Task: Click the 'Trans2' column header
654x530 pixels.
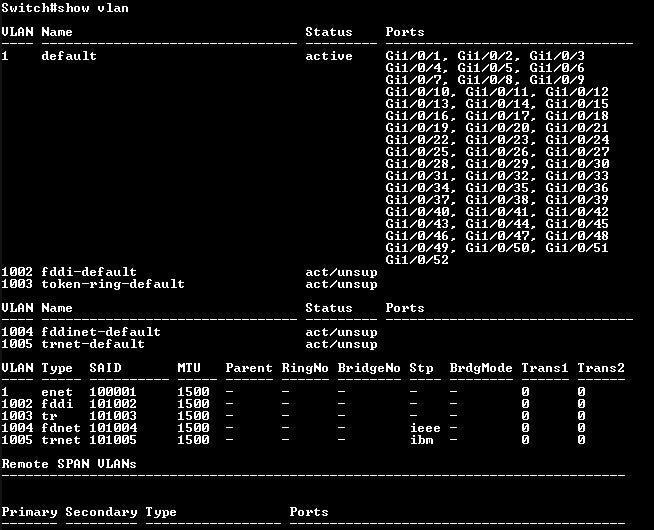Action: pyautogui.click(x=601, y=368)
